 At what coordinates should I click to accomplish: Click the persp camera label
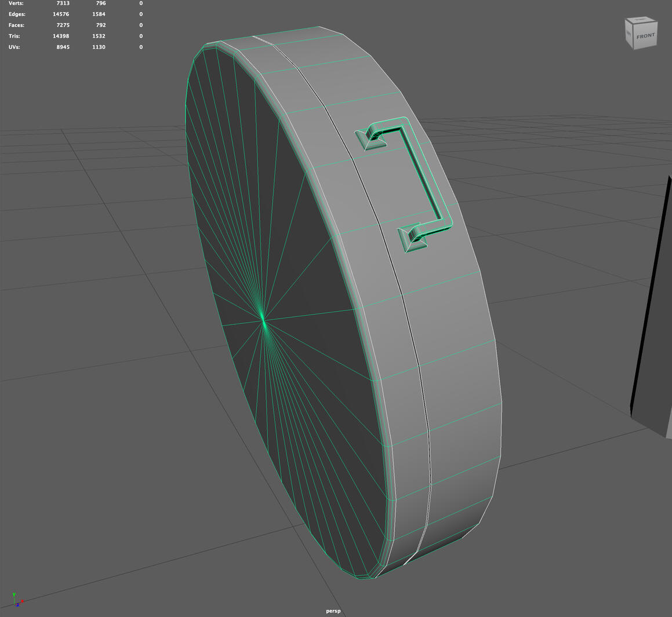pos(333,611)
